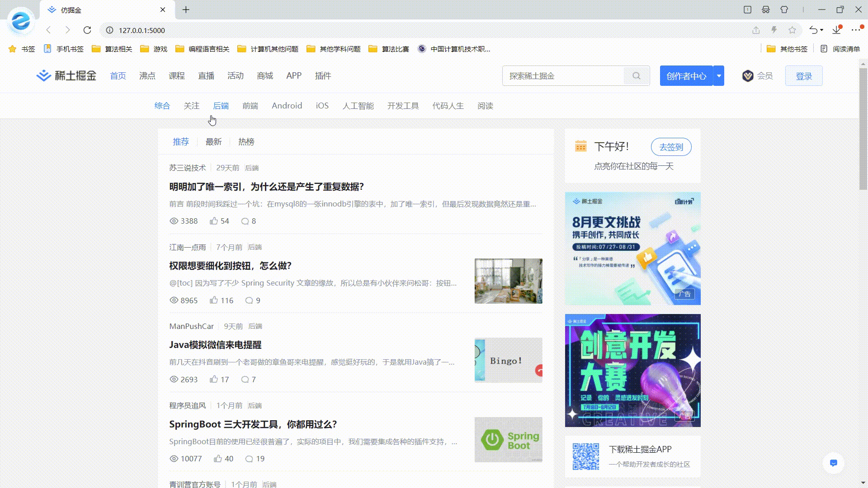Expand the undo history dropdown arrow

[821, 30]
